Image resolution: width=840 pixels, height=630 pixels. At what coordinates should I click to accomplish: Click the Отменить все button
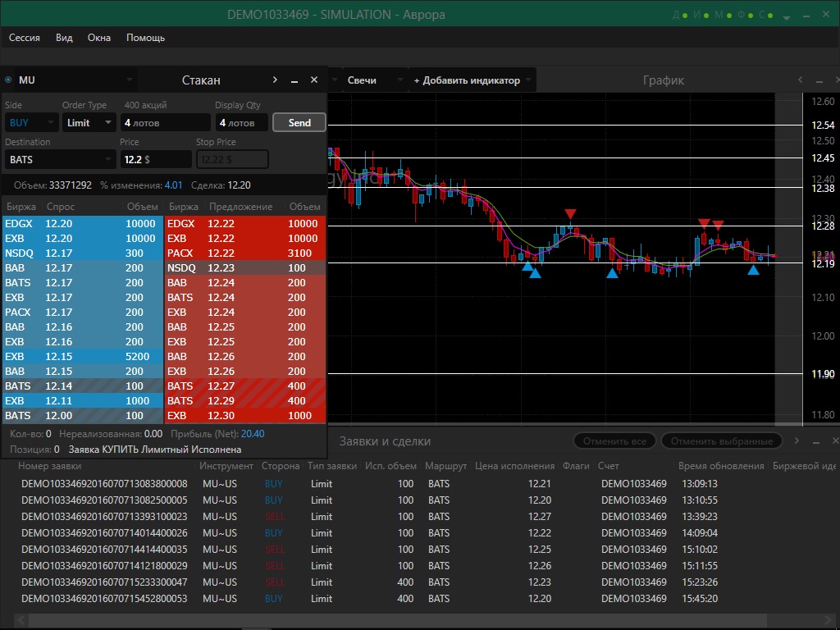614,441
